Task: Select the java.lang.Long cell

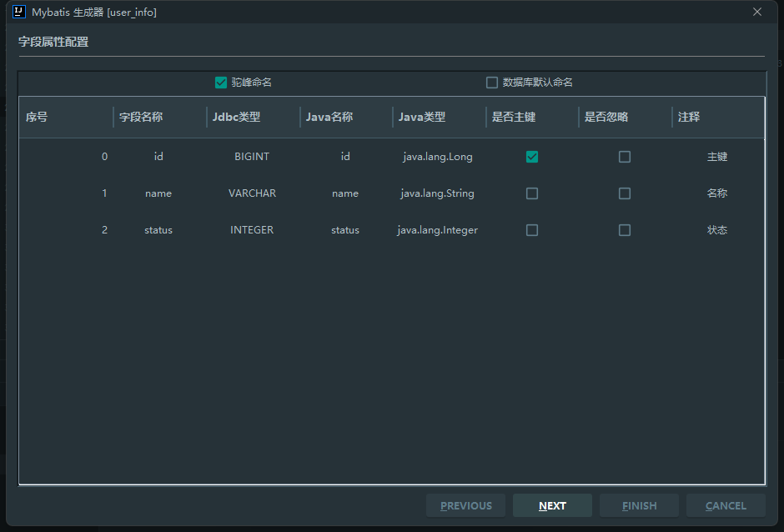Action: pyautogui.click(x=438, y=157)
